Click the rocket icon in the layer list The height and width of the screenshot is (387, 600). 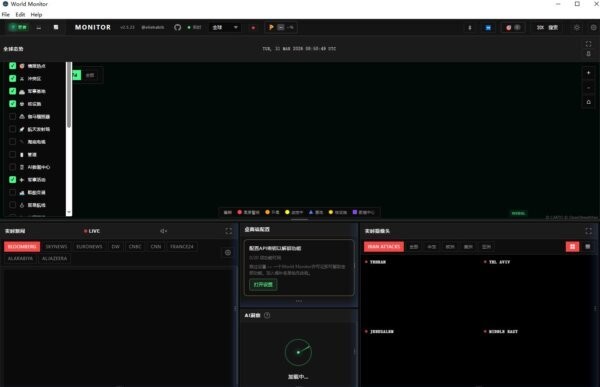pos(22,129)
